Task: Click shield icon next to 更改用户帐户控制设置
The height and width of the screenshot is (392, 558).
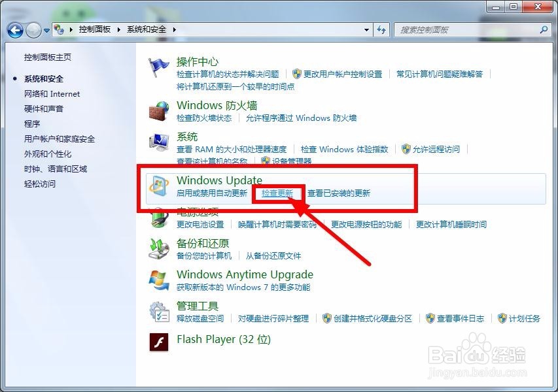Action: click(297, 74)
